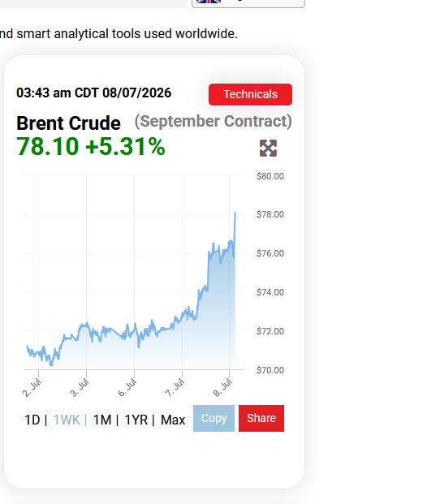Click the 6. Jul date tick
Image resolution: width=440 pixels, height=504 pixels.
click(x=127, y=387)
